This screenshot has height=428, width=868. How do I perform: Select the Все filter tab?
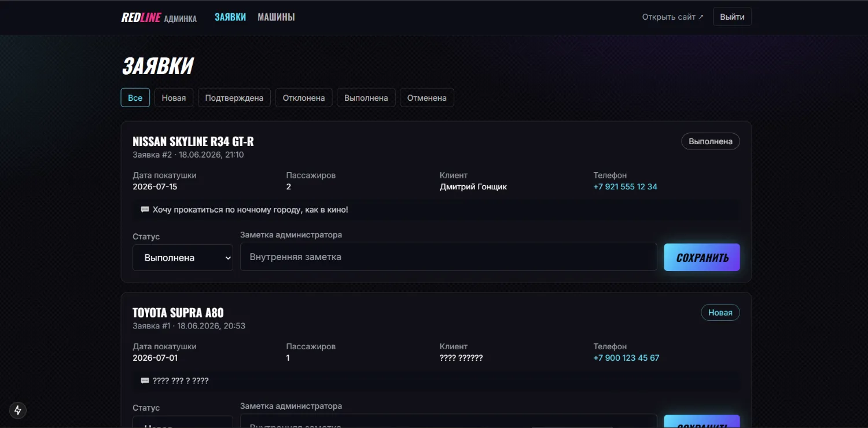(x=135, y=98)
